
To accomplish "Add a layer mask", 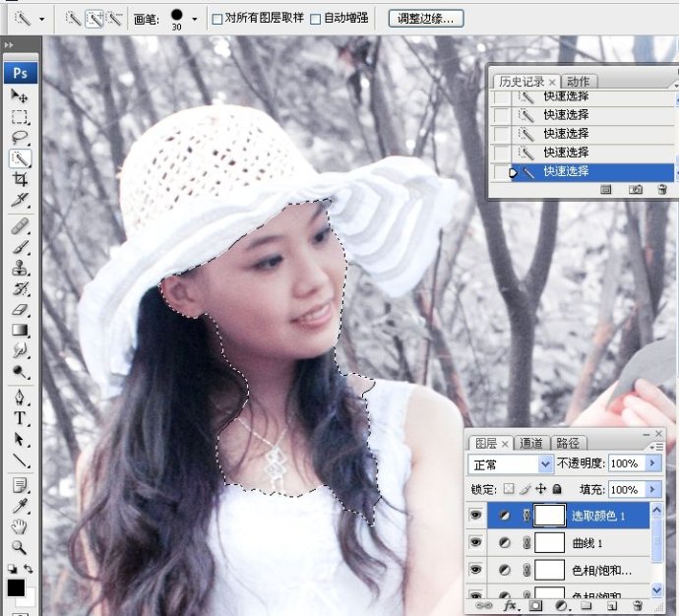I will [535, 605].
